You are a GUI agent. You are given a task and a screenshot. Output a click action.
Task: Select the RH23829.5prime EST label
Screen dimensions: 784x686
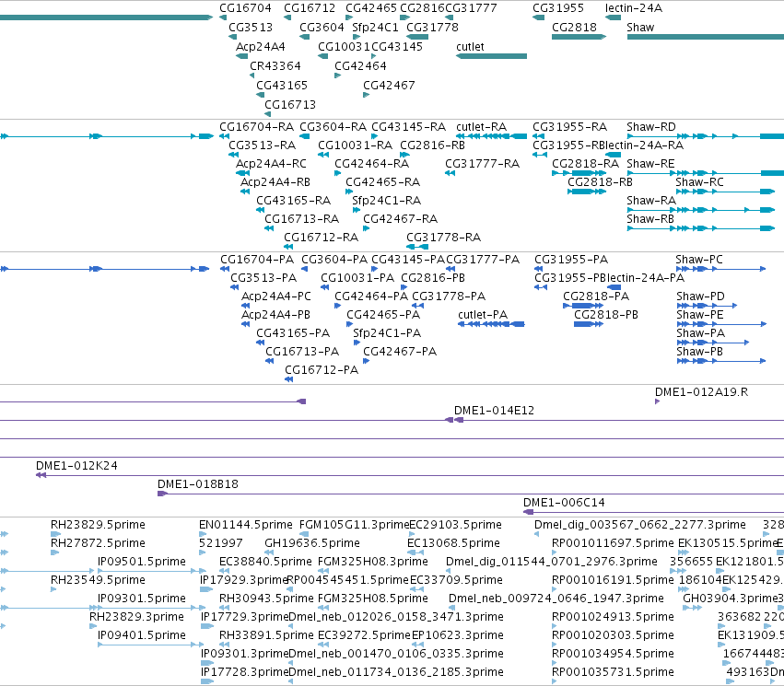tap(98, 525)
